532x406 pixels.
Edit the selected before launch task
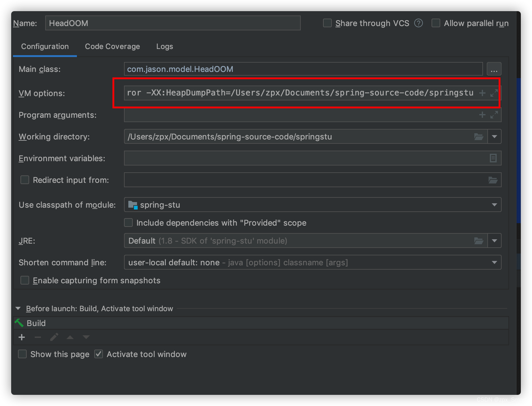click(54, 337)
